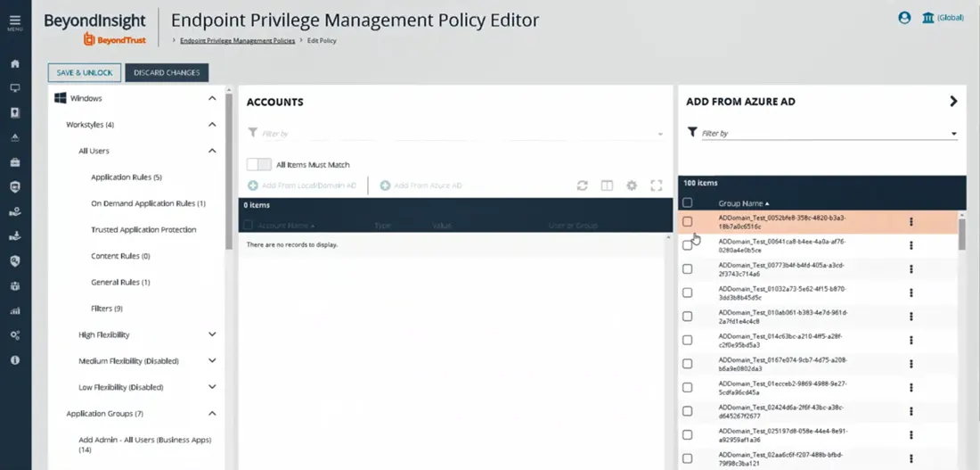Open the info circle sidebar icon
980x470 pixels.
15,359
